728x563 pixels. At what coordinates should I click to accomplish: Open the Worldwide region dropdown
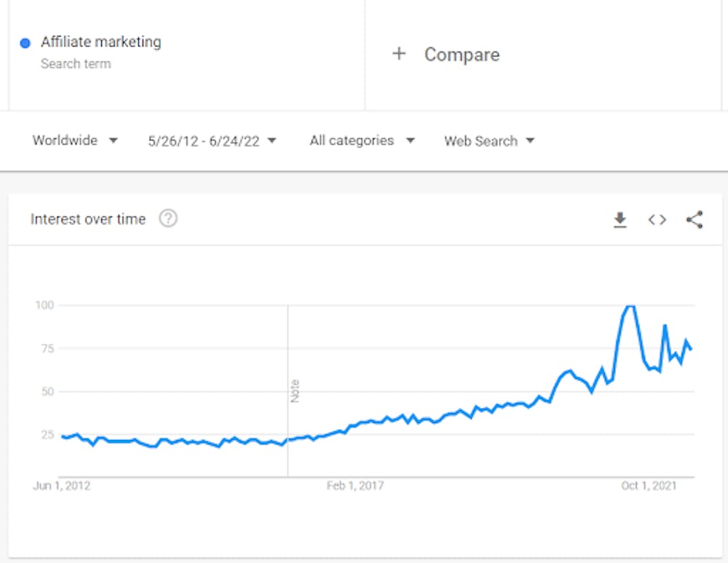tap(75, 141)
